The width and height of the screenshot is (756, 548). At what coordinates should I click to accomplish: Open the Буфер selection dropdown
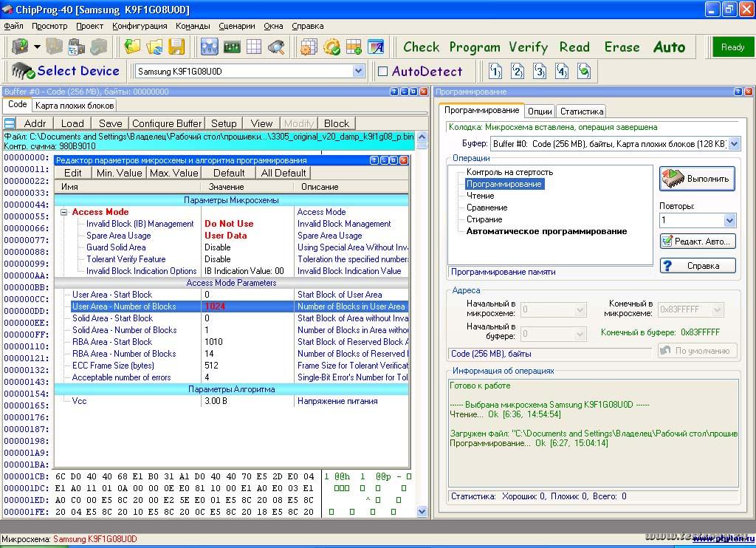pos(733,143)
